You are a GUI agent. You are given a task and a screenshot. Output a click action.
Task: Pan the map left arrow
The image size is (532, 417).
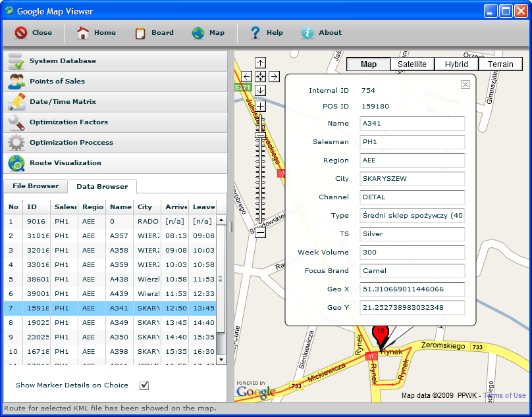coord(247,76)
